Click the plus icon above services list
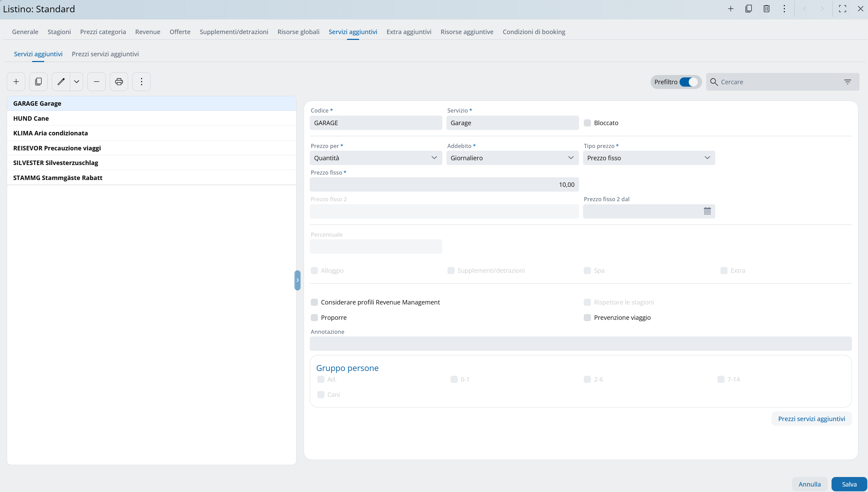 [x=16, y=82]
